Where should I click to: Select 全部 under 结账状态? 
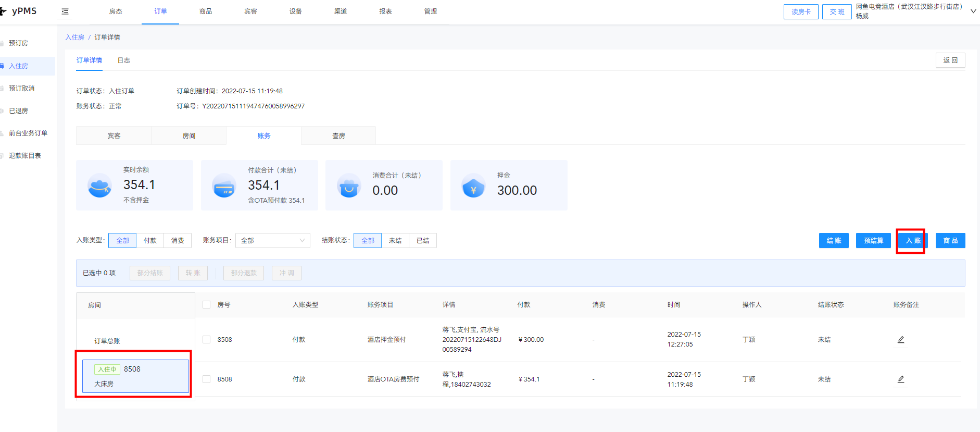pos(368,240)
